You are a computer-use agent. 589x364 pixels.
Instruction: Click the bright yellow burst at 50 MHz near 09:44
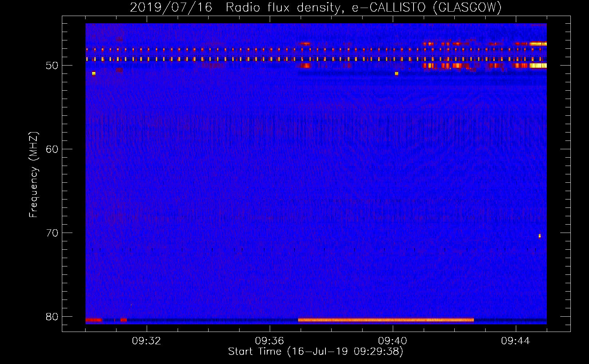[x=538, y=66]
